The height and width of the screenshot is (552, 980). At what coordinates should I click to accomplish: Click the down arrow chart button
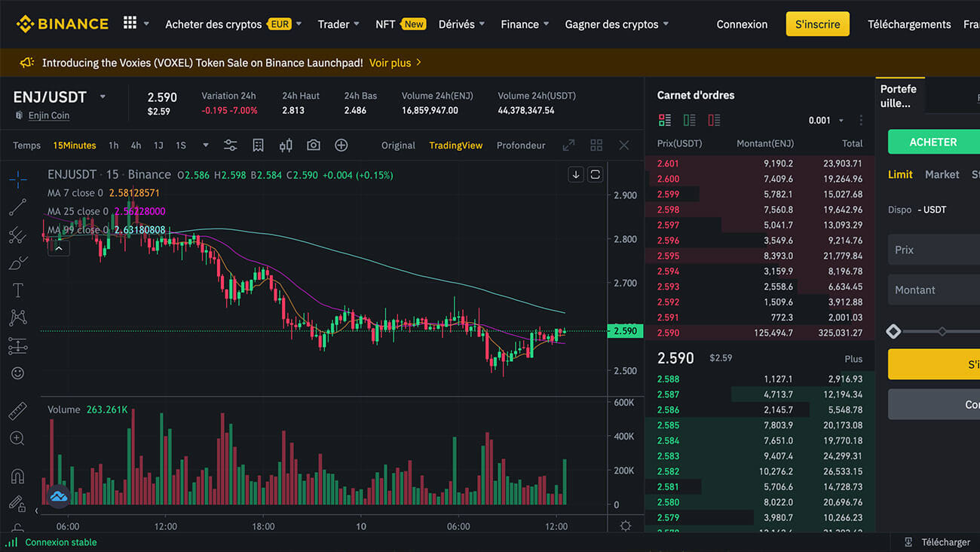pyautogui.click(x=576, y=174)
